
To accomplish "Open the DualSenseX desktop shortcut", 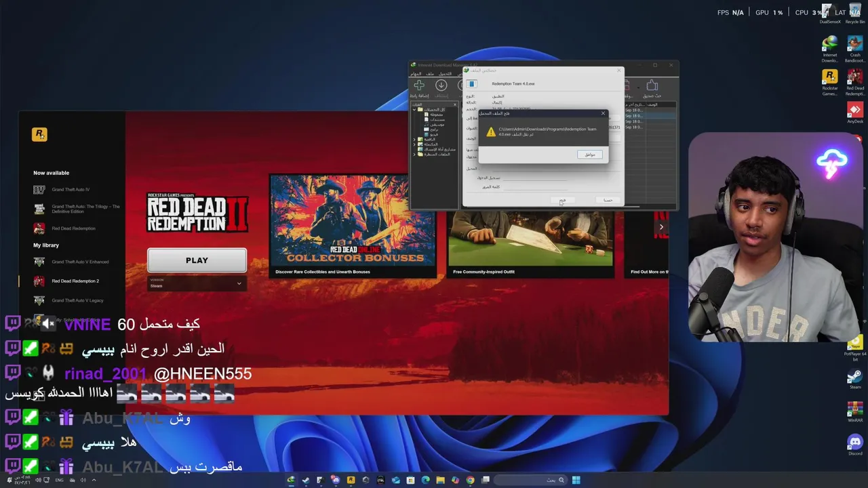I will [x=830, y=14].
